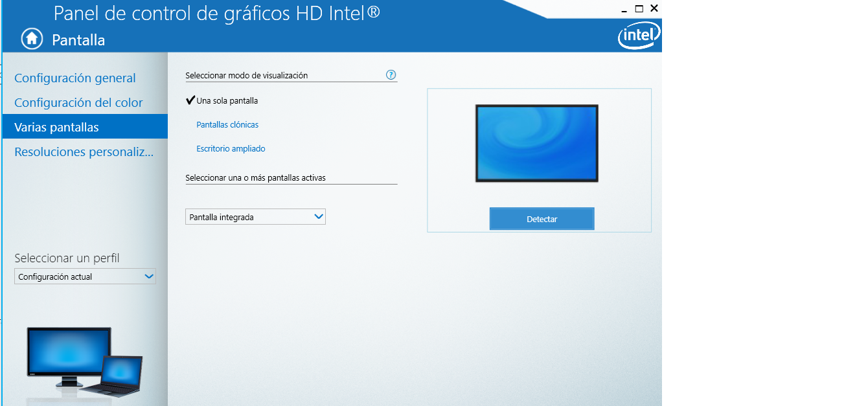Viewport: 868px width, 406px height.
Task: Click the Seleccionar modo de visualización heading
Action: (246, 75)
